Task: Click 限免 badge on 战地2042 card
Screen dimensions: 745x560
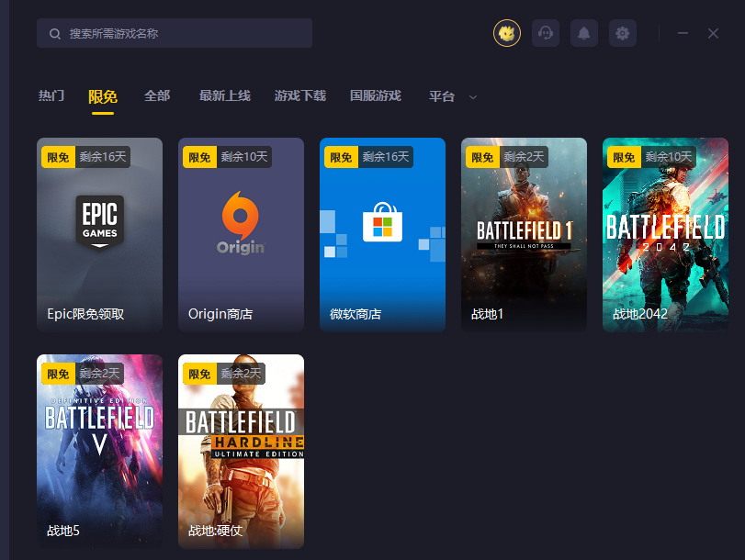Action: tap(625, 157)
